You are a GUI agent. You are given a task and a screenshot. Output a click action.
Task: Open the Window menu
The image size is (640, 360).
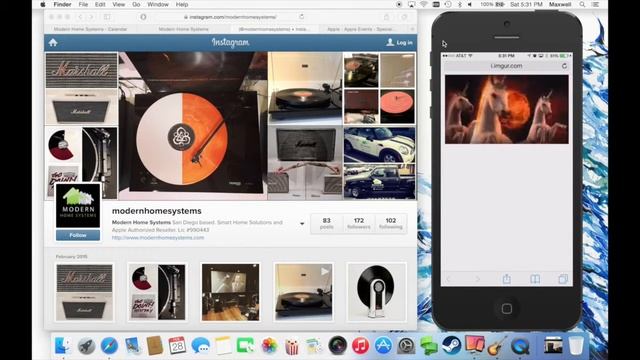click(x=158, y=4)
